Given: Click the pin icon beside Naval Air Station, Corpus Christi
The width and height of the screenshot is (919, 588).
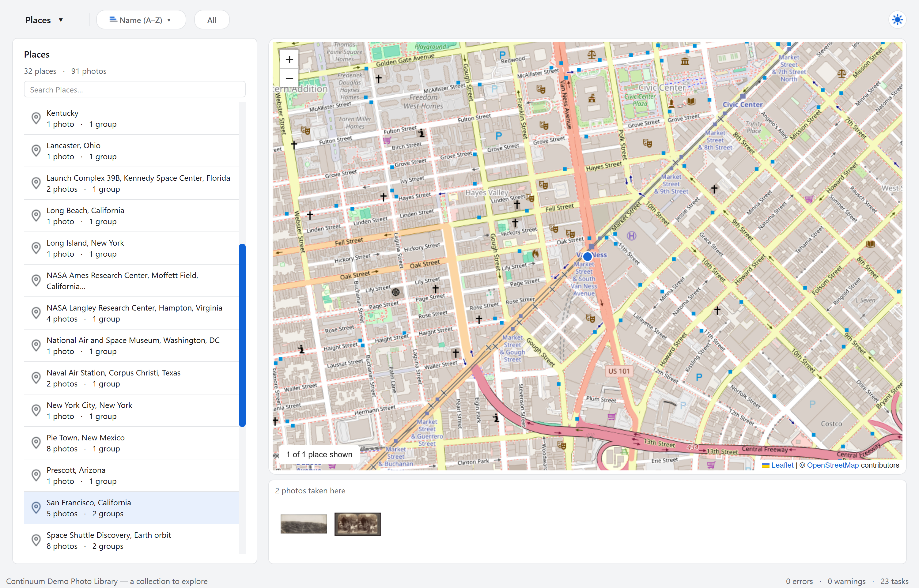Looking at the screenshot, I should 36,378.
